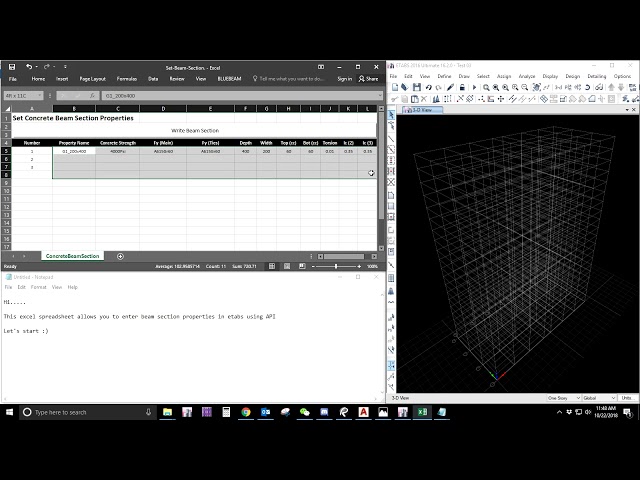Image resolution: width=640 pixels, height=480 pixels.
Task: Expand the Excel formula bar
Action: pyautogui.click(x=380, y=96)
